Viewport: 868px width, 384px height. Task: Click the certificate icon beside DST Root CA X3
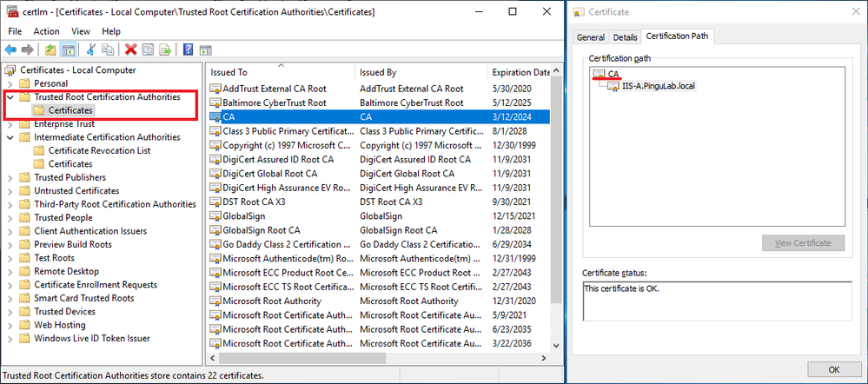pos(215,202)
